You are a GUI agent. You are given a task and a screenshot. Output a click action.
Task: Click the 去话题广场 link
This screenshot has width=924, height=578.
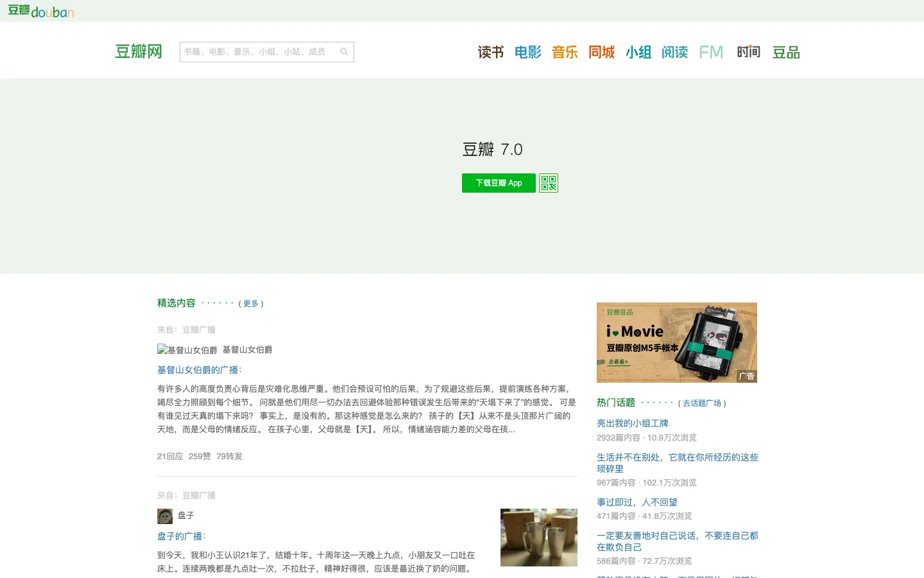(x=702, y=403)
